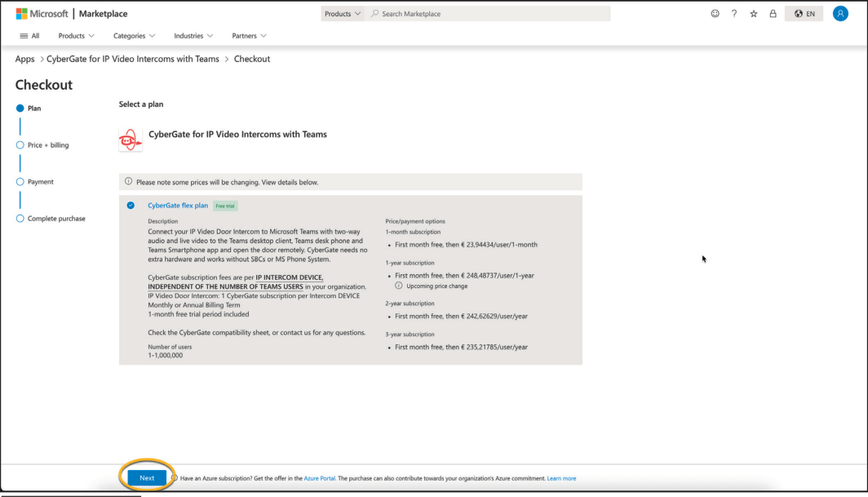
Task: Select the Payment step circle
Action: click(20, 182)
